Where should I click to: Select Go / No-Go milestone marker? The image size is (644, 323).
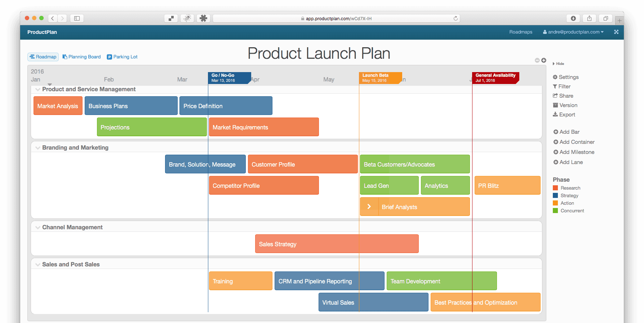coord(229,78)
